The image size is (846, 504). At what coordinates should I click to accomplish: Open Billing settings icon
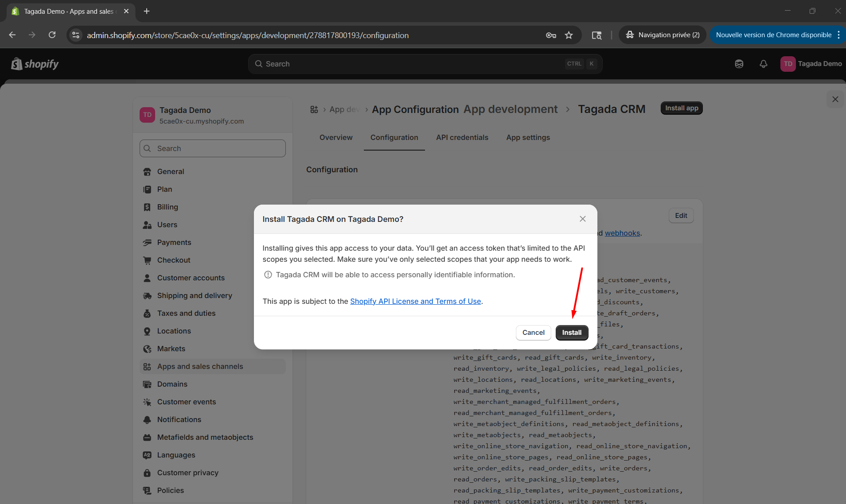147,207
